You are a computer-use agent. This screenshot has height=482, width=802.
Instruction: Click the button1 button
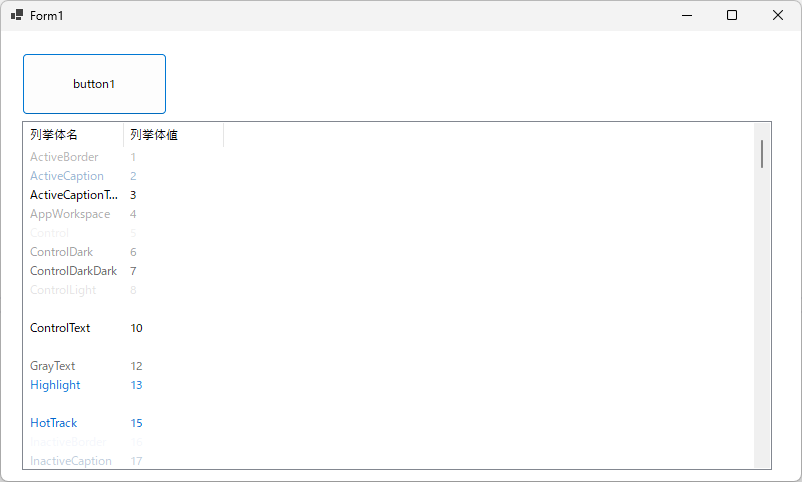(94, 84)
